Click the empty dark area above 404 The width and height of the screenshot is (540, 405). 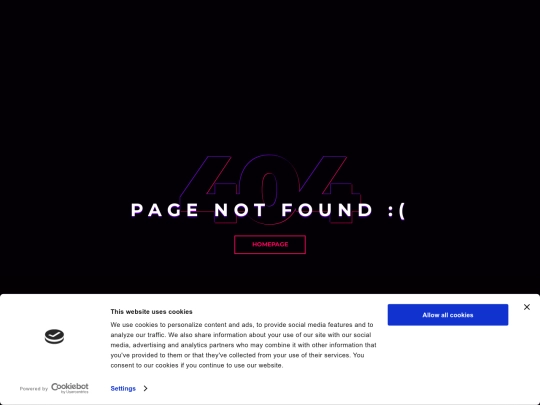[x=270, y=76]
